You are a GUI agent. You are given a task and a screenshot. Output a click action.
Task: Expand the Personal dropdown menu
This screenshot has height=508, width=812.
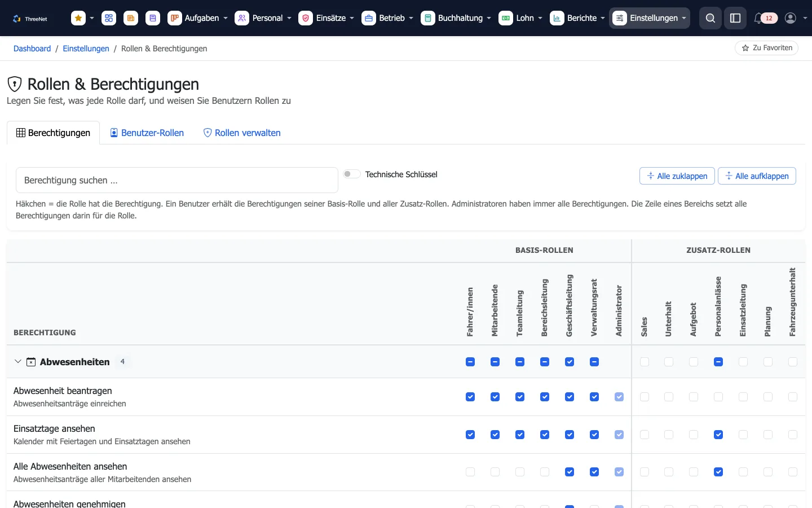click(x=263, y=18)
